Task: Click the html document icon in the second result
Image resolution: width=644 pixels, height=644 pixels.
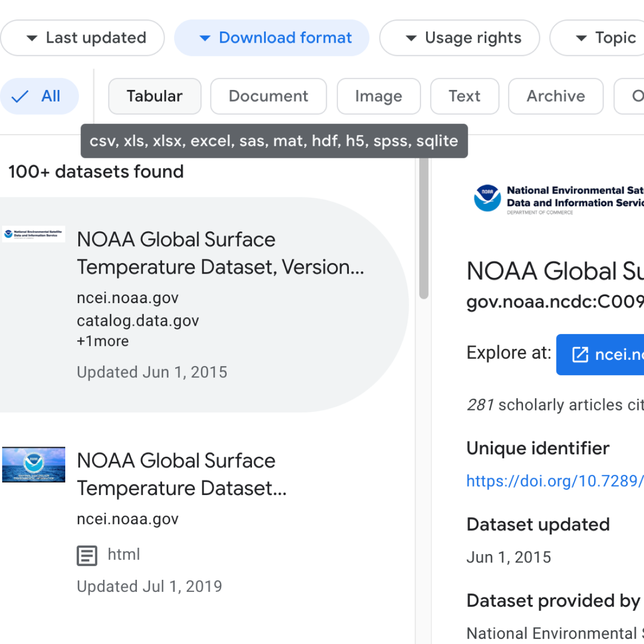Action: (87, 556)
